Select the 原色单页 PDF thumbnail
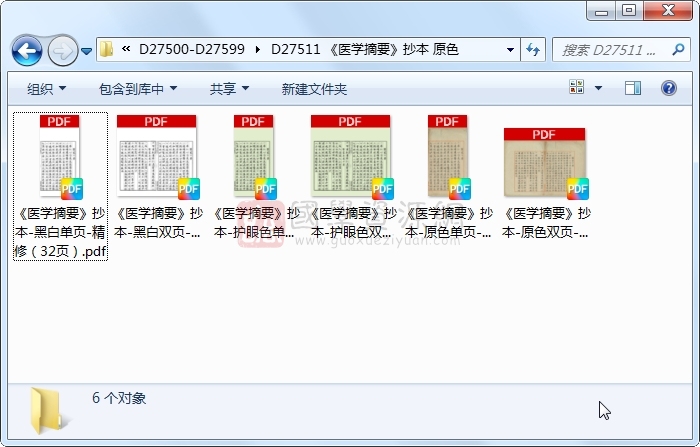This screenshot has width=700, height=447. point(449,157)
